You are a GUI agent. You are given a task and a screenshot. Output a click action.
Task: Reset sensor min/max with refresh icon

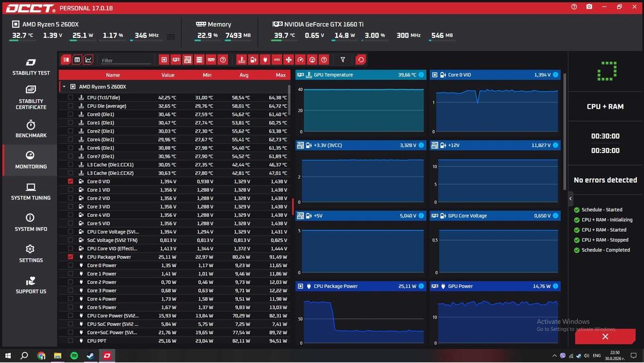pyautogui.click(x=361, y=60)
